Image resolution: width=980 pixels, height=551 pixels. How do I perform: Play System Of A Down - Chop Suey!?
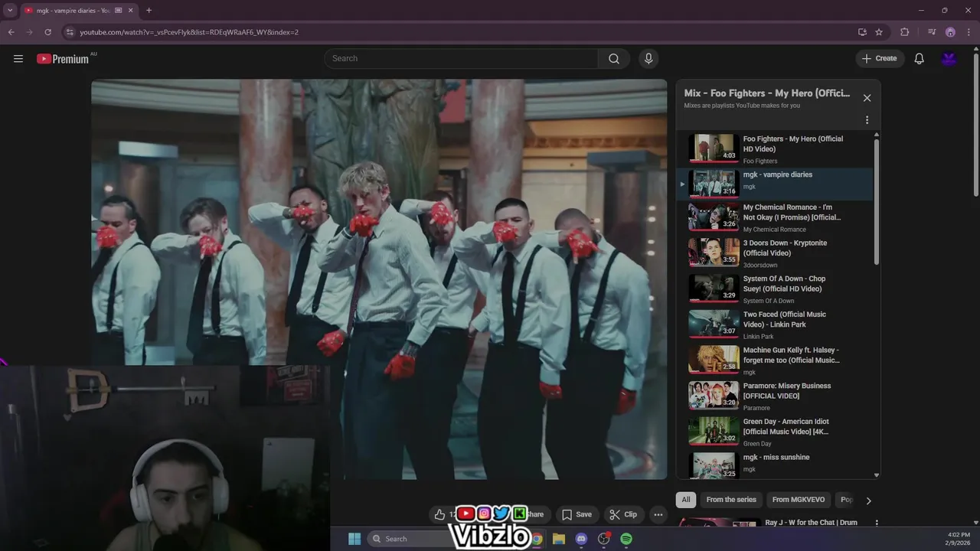point(775,289)
